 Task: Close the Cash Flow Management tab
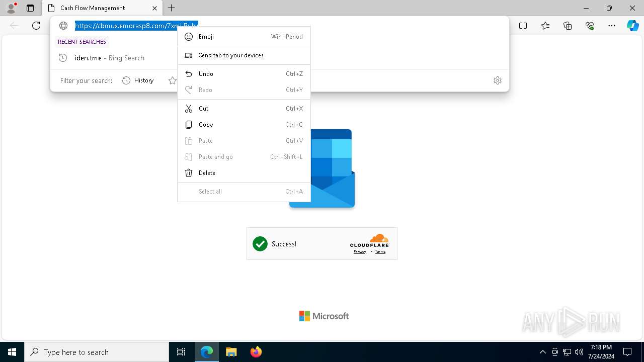[154, 8]
